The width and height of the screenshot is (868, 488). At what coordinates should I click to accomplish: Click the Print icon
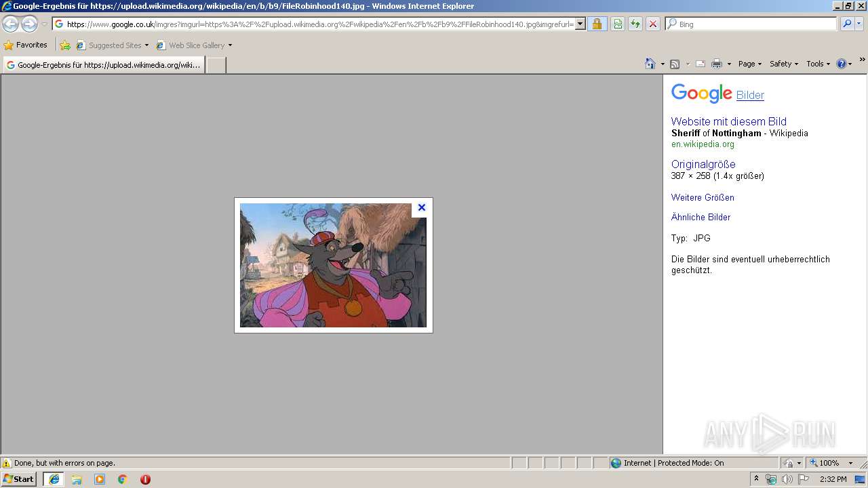(717, 64)
